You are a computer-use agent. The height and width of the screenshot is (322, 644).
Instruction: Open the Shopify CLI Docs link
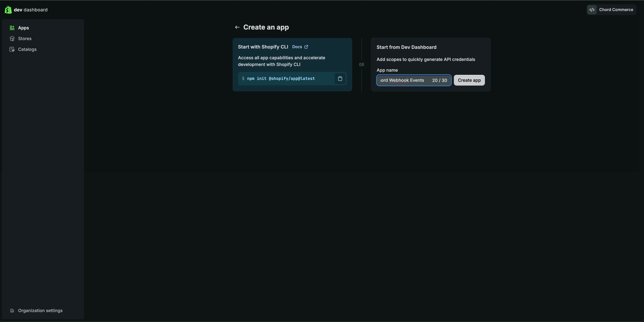pyautogui.click(x=300, y=47)
